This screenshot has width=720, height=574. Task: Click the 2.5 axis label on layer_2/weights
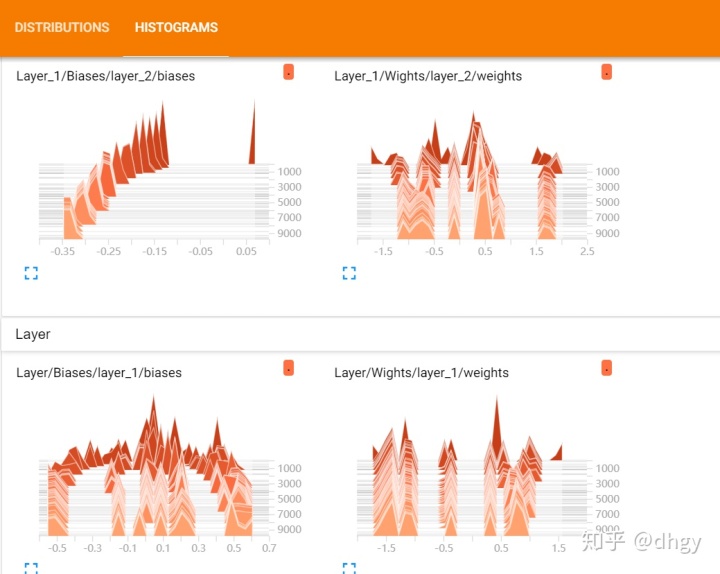pos(587,251)
